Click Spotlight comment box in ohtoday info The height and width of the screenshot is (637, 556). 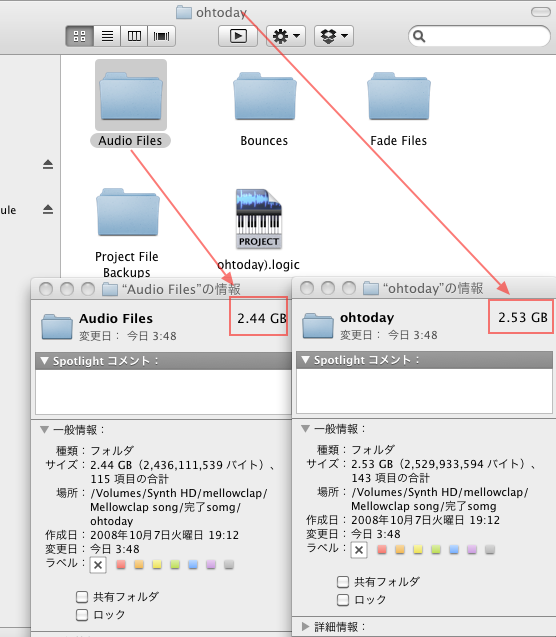(424, 391)
